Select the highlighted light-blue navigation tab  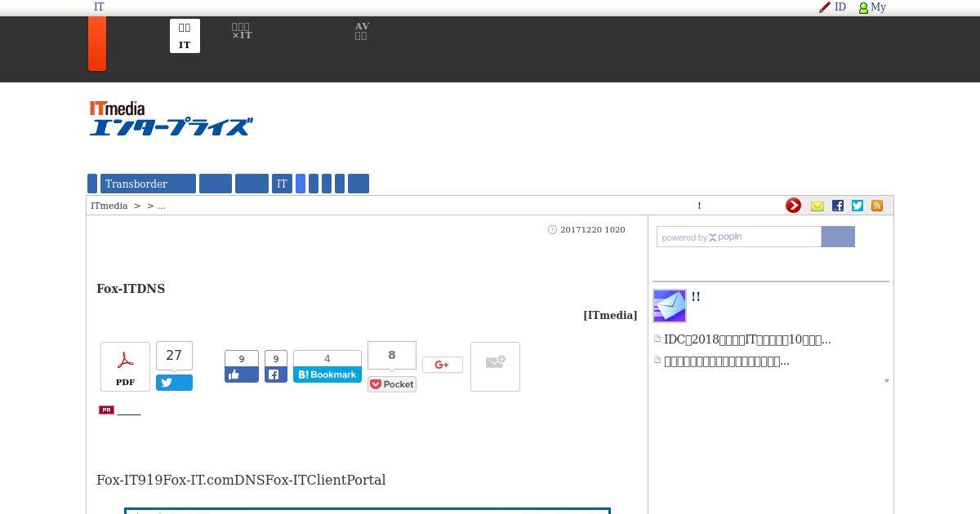point(301,184)
